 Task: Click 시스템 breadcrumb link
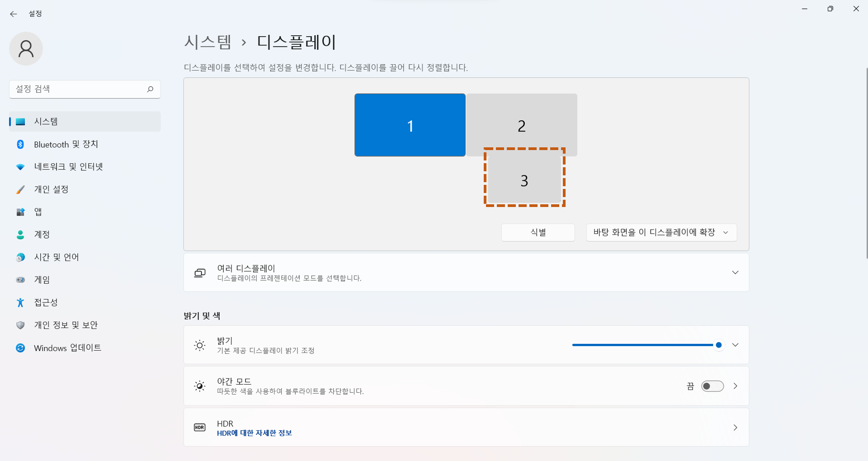208,42
